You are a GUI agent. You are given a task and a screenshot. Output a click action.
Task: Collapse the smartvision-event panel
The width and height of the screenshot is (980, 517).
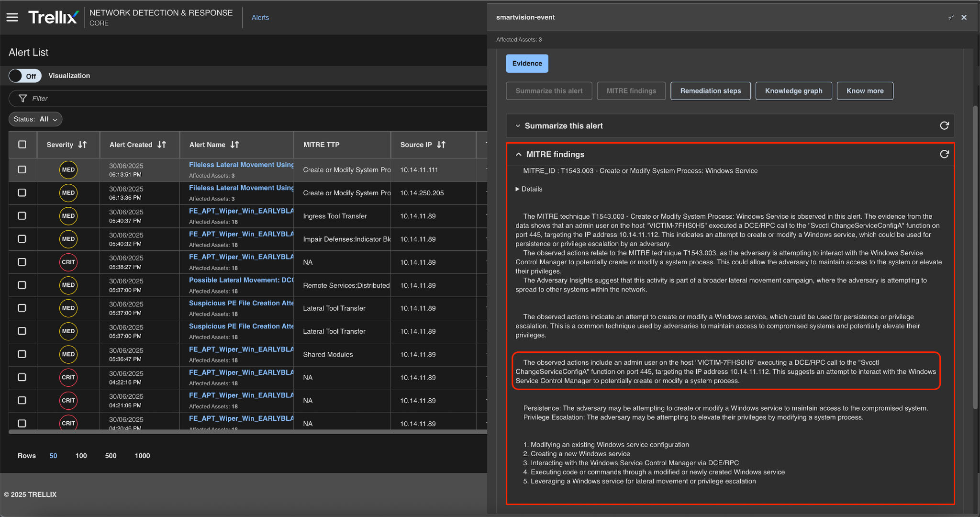951,17
